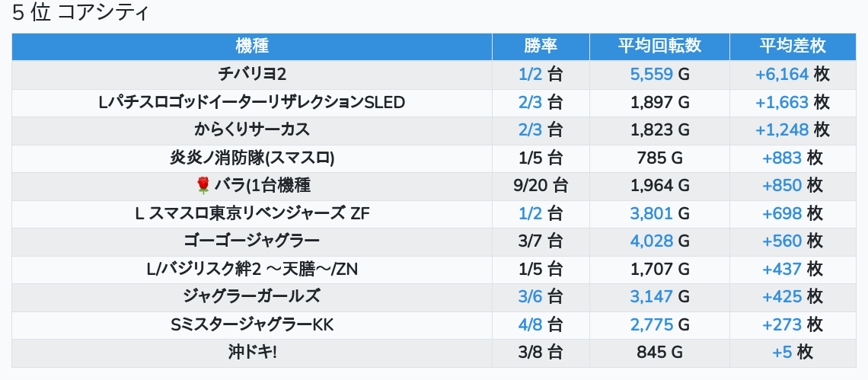868x380 pixels.
Task: Open からくりサーカス machine entry
Action: [252, 130]
